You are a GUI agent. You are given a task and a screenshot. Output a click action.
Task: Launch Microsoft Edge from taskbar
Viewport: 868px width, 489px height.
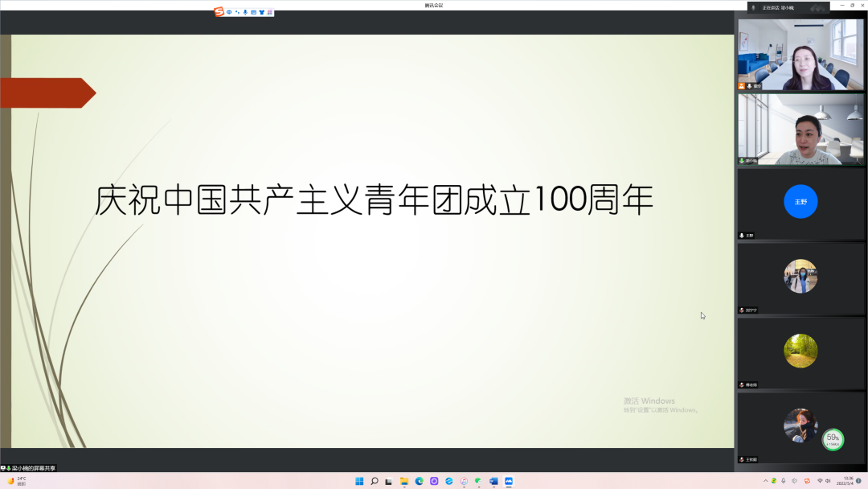419,481
